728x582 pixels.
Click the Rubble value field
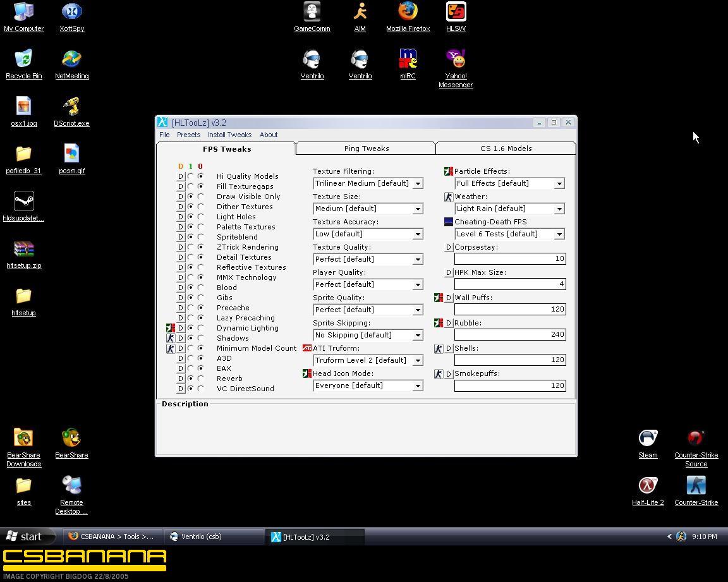[510, 335]
